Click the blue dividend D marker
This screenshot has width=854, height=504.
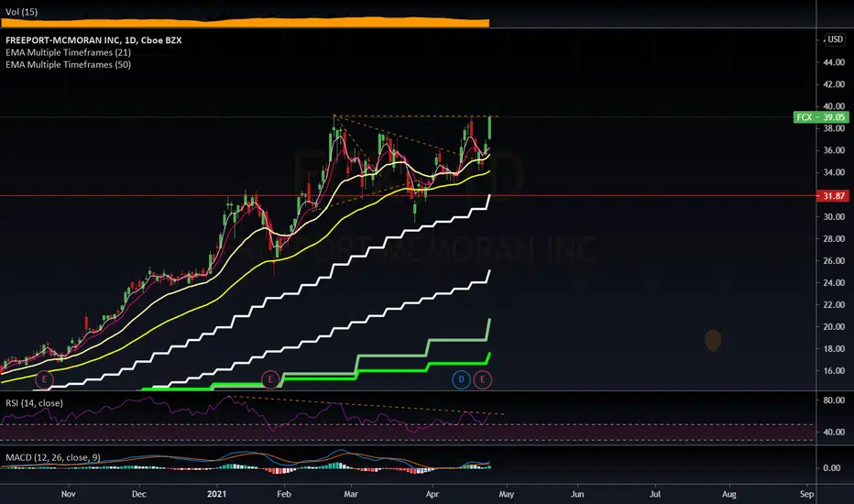(x=461, y=379)
